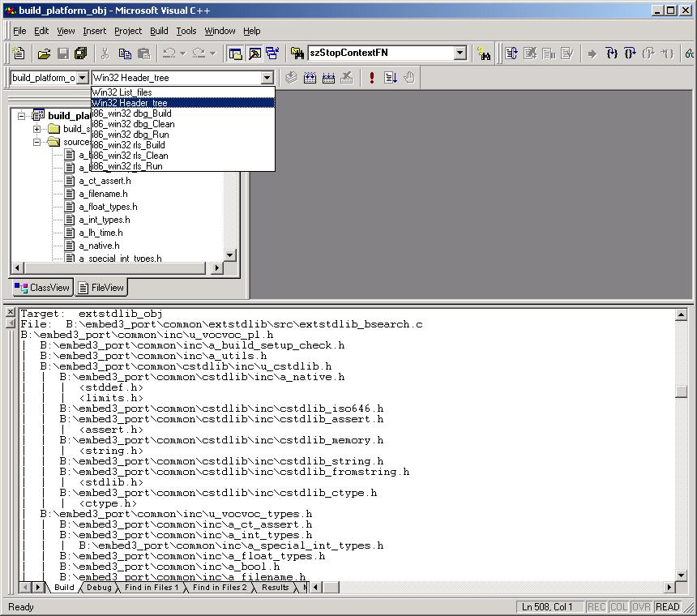This screenshot has height=616, width=697.
Task: Expand the build_s folder in tree
Action: (x=37, y=129)
